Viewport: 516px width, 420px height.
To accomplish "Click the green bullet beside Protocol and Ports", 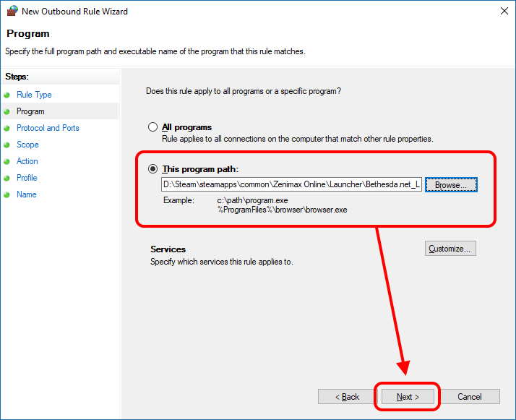I will [7, 129].
